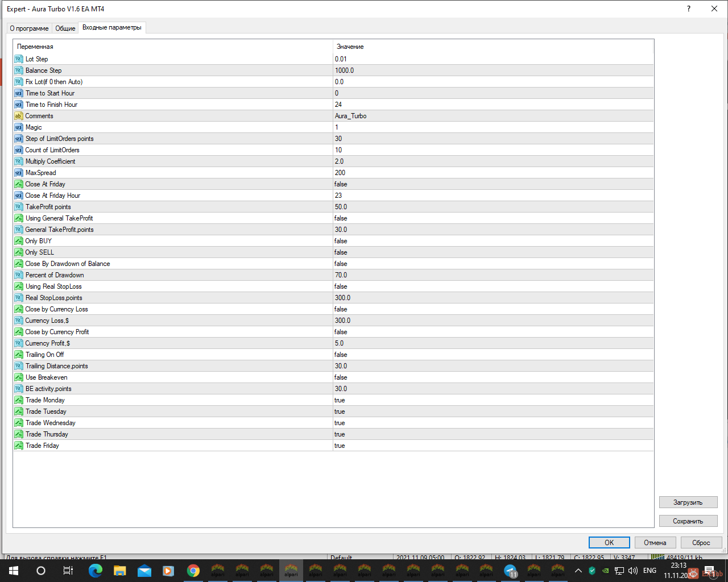Open the Windows notification center
The width and height of the screenshot is (728, 582).
tap(710, 571)
